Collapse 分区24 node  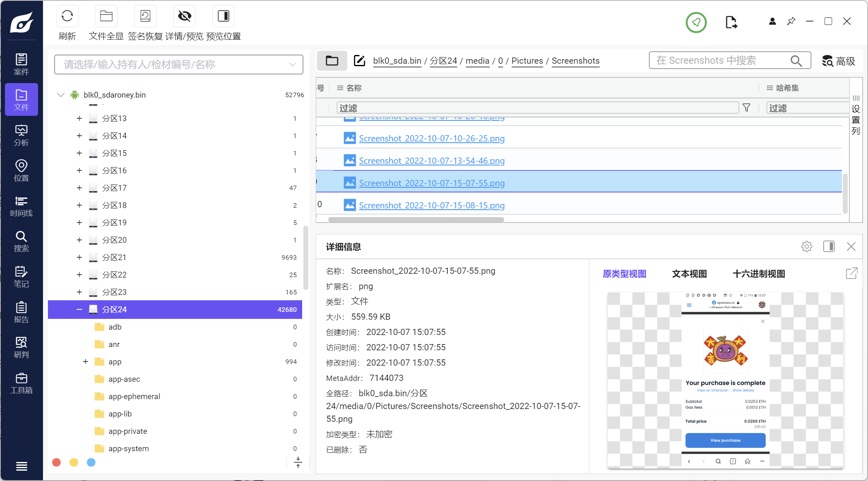click(x=79, y=309)
